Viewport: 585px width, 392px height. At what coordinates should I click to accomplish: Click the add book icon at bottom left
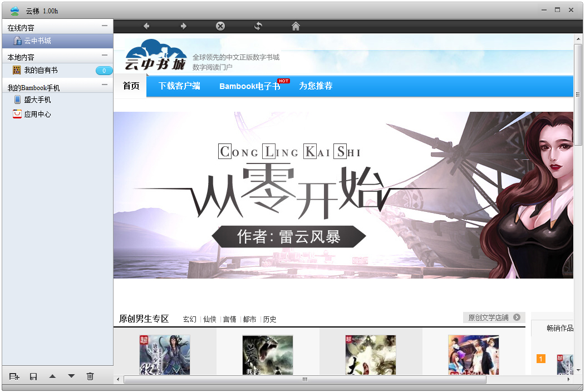(x=14, y=376)
